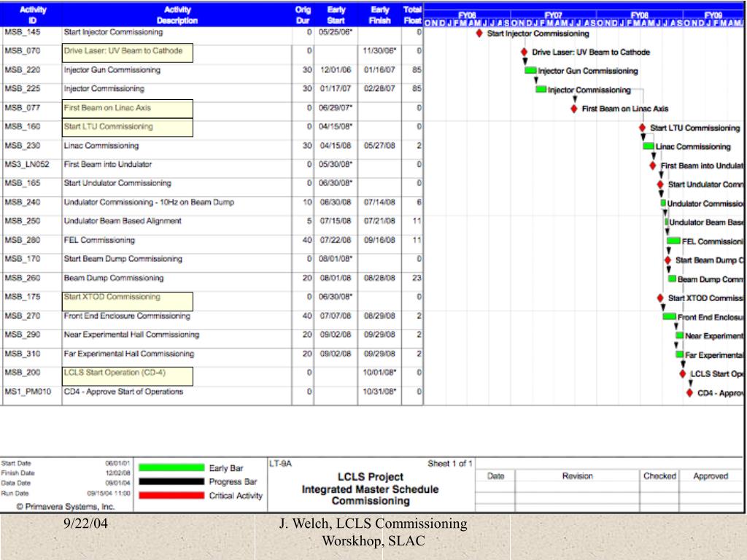747x560 pixels.
Task: Click the Start Injector Commissioning milestone diamond
Action: coord(479,33)
